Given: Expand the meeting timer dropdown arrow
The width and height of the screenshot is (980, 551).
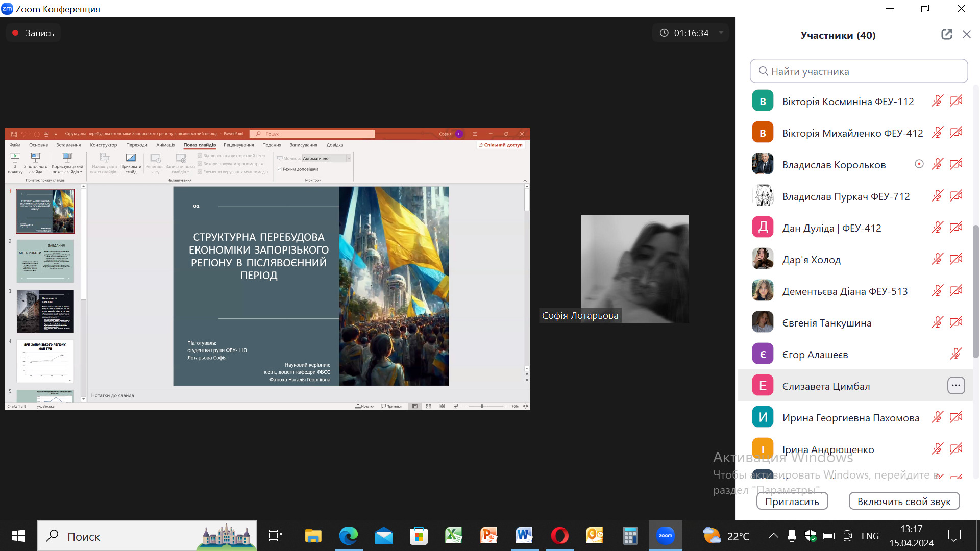Looking at the screenshot, I should [721, 33].
